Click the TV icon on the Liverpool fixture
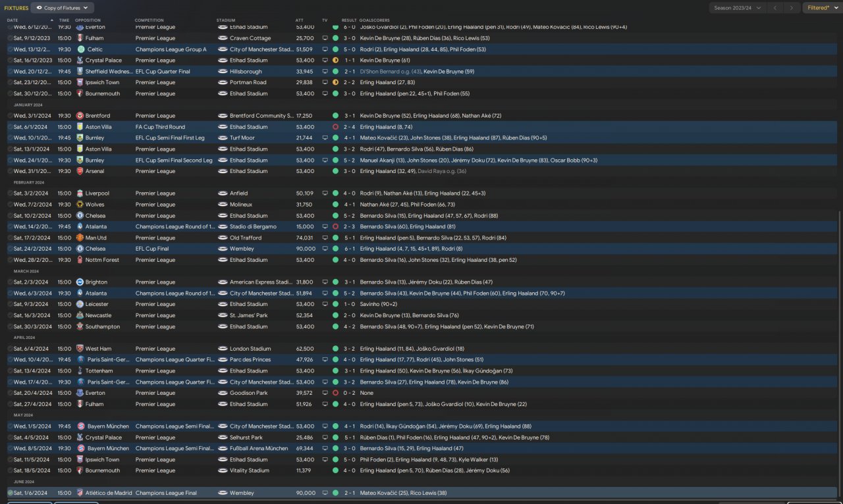843x504 pixels. [x=325, y=193]
